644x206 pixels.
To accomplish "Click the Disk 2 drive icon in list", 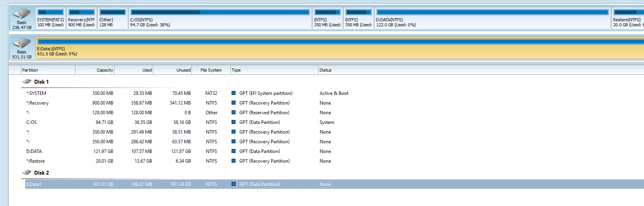I will (x=27, y=173).
